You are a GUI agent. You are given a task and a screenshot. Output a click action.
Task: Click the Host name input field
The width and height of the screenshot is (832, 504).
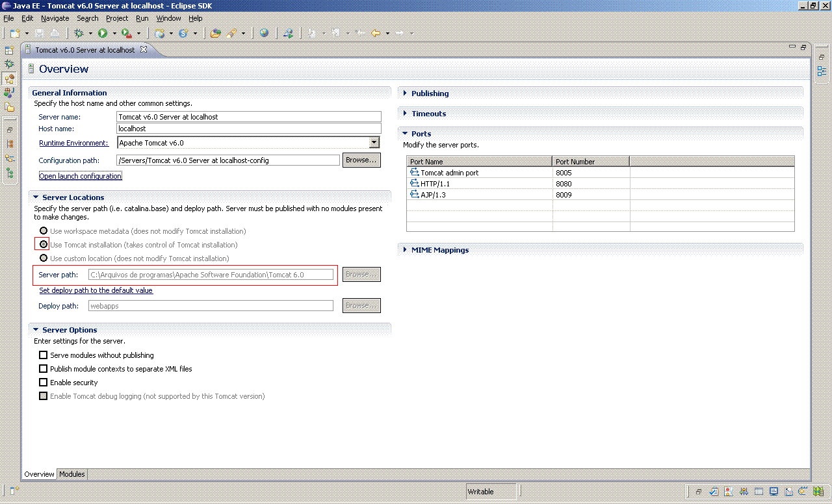(248, 129)
